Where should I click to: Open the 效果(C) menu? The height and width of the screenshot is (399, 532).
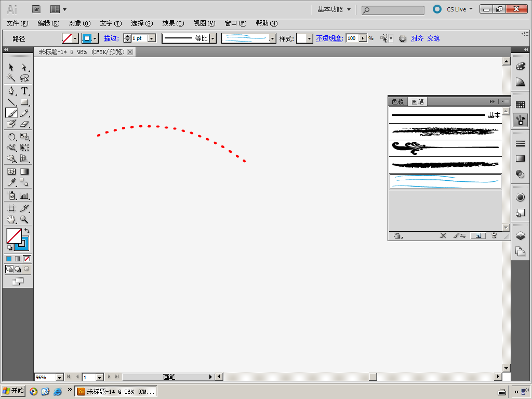[x=173, y=23]
